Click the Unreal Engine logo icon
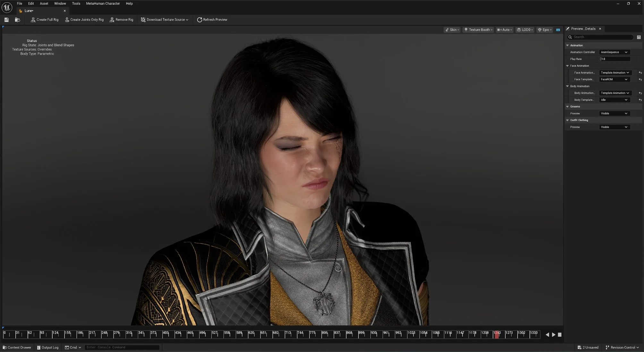Screen dimensions: 644x352 point(7,7)
